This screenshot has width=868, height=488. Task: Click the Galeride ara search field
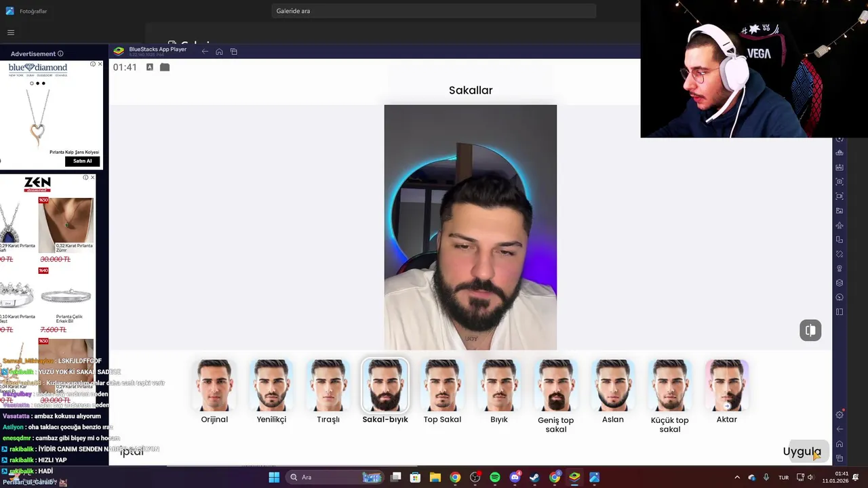click(433, 11)
